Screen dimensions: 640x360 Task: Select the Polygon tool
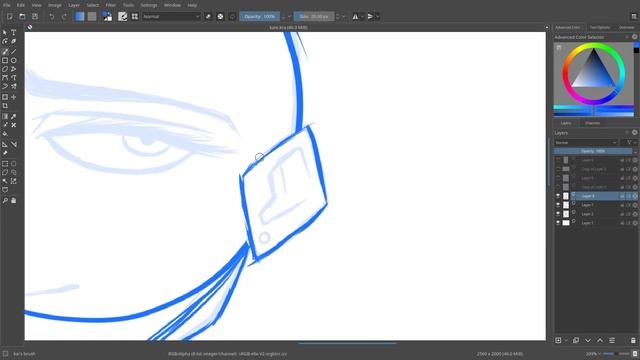click(x=5, y=69)
